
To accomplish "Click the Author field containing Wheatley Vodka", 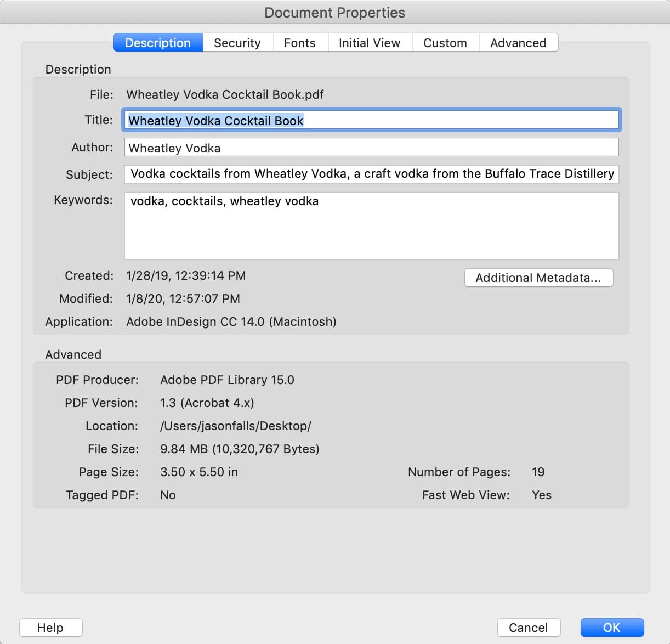I will [x=372, y=148].
